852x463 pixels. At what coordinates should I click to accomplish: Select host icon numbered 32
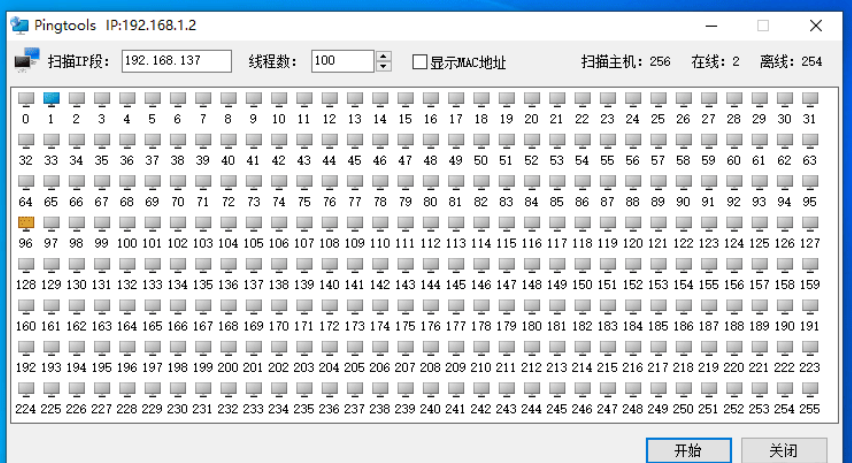(26, 141)
